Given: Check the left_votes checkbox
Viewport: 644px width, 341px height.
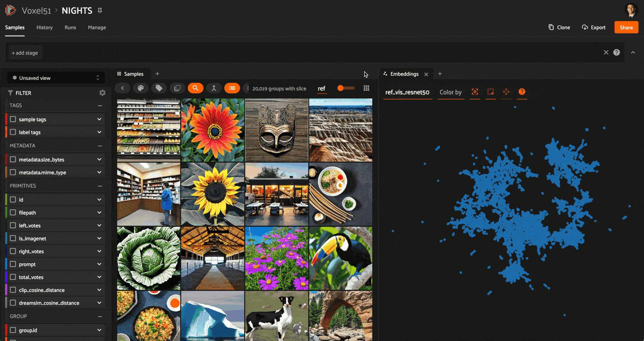Looking at the screenshot, I should [13, 225].
